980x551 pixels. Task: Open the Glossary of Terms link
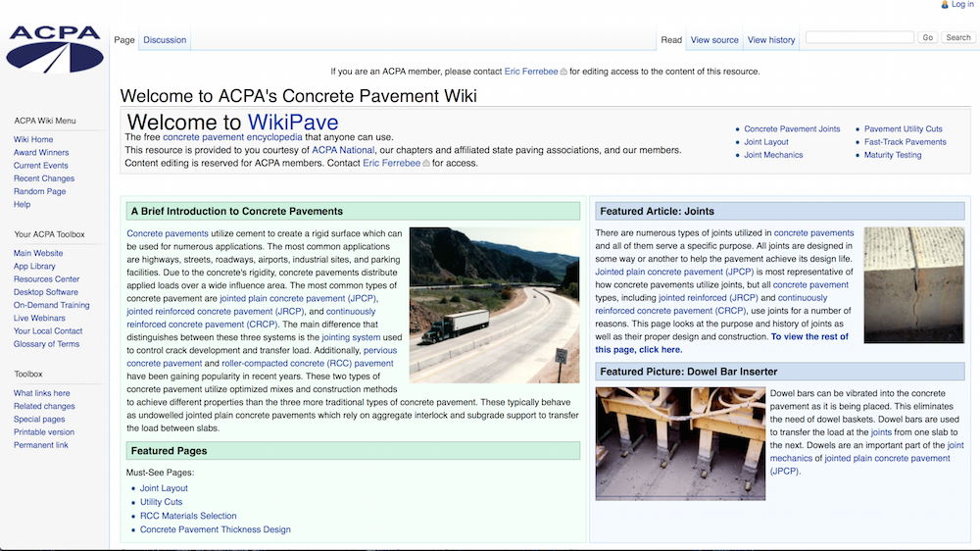(47, 344)
